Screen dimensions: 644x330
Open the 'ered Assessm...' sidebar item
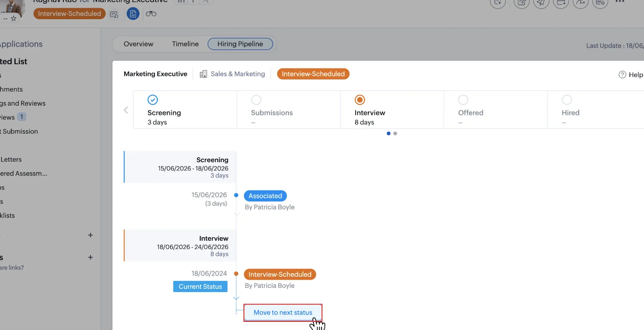[24, 174]
